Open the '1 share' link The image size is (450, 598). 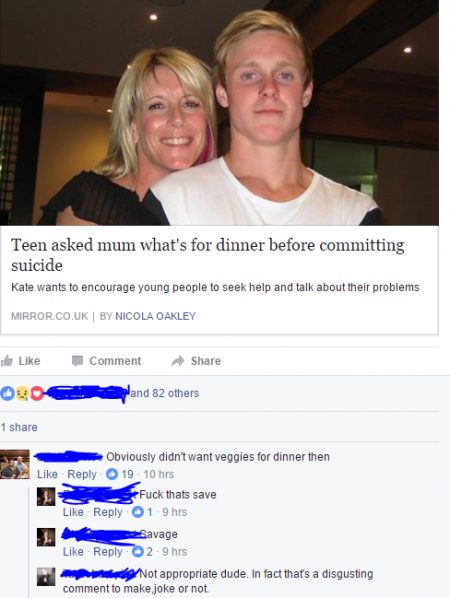point(19,427)
